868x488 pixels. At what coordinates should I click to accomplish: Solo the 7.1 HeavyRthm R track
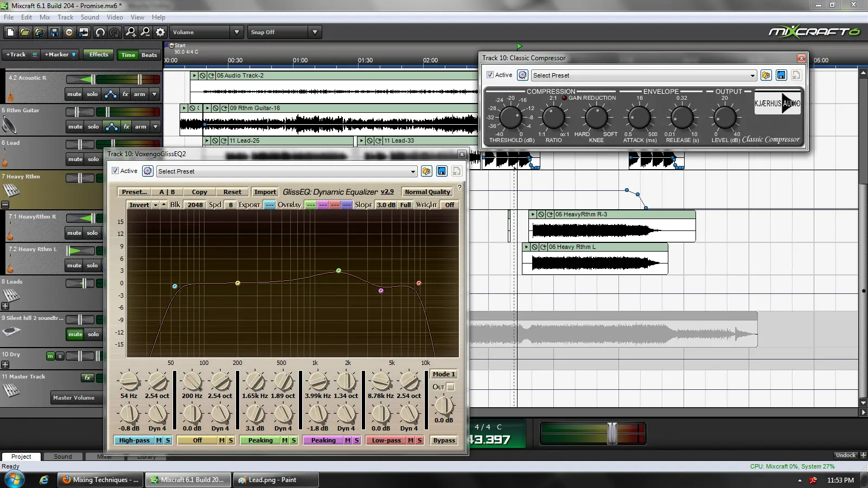click(92, 233)
